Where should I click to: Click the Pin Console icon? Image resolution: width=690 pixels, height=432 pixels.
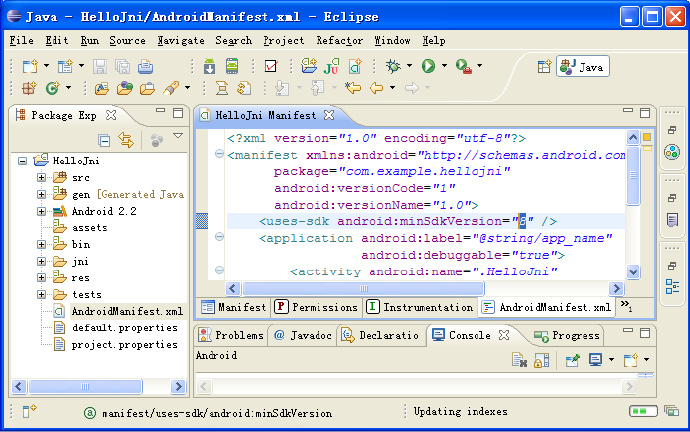click(573, 360)
